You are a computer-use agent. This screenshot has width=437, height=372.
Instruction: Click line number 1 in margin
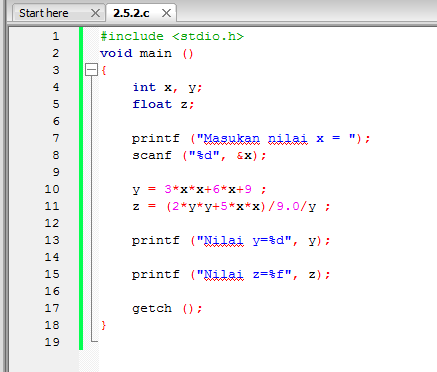56,36
